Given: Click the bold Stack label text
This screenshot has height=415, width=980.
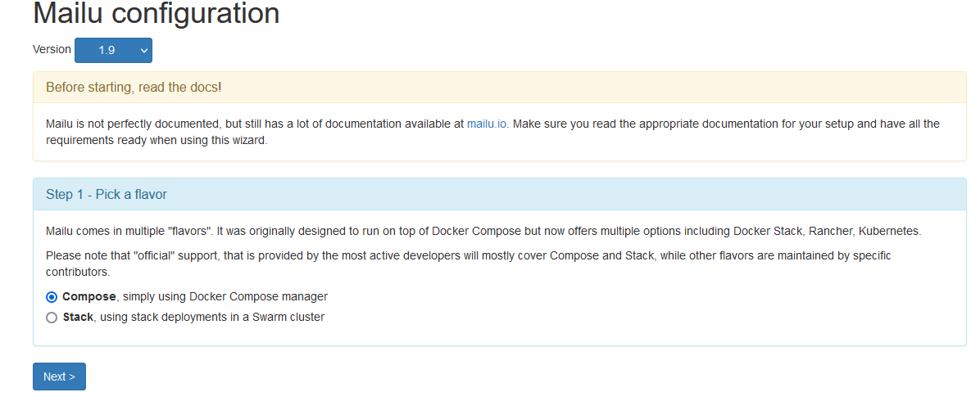Looking at the screenshot, I should click(x=78, y=317).
